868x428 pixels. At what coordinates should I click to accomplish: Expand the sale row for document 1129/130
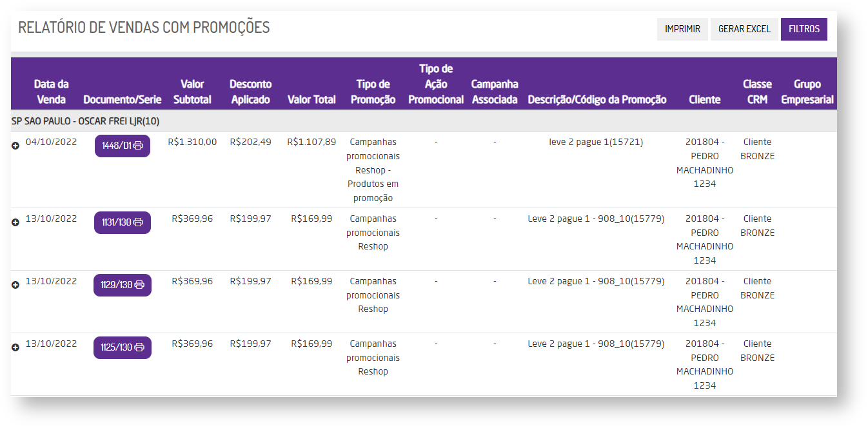point(15,285)
